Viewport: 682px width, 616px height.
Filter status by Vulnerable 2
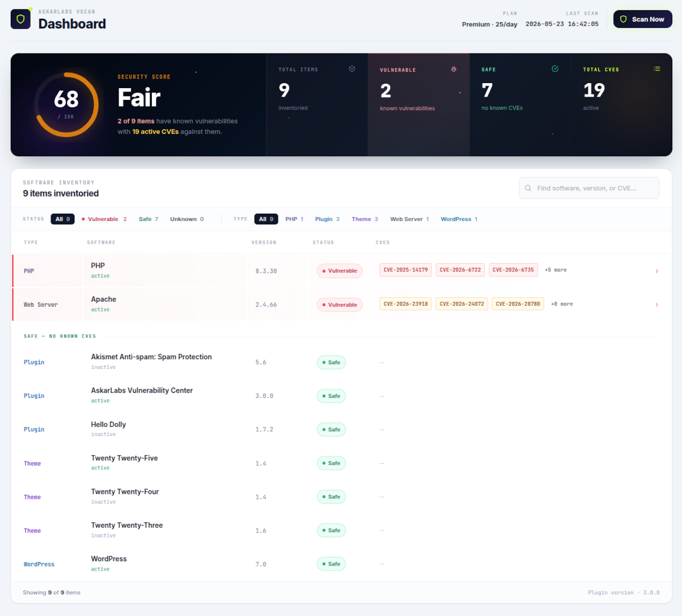pyautogui.click(x=104, y=219)
